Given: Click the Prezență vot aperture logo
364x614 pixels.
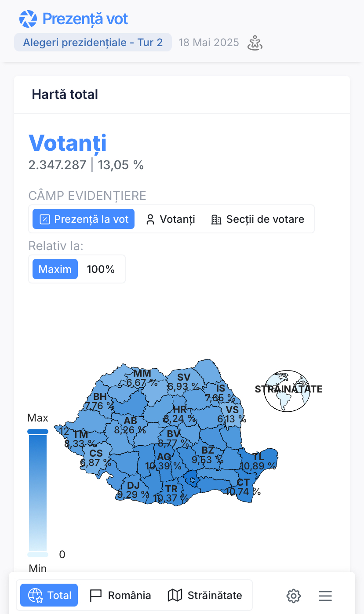Looking at the screenshot, I should pyautogui.click(x=28, y=19).
